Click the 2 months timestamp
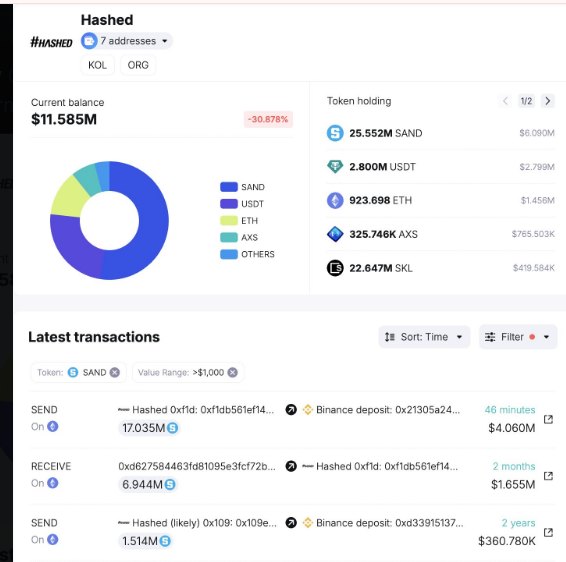Screen dimensions: 566x562 click(x=514, y=466)
